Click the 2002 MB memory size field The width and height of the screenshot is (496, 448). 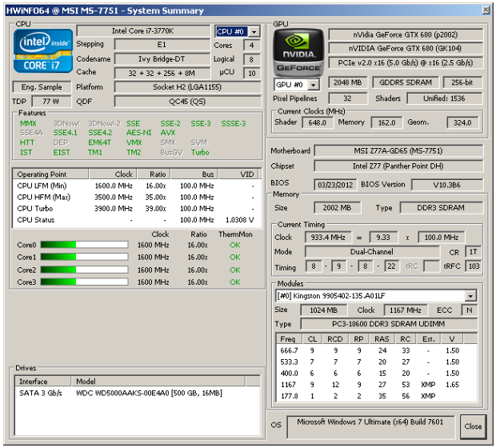coord(338,208)
